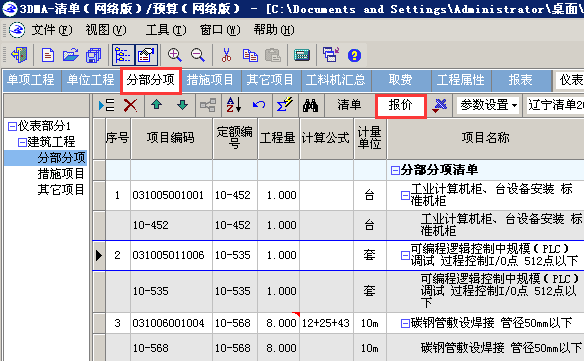Collapse the 建筑工程 tree node
Image resolution: width=584 pixels, height=361 pixels.
(22, 142)
